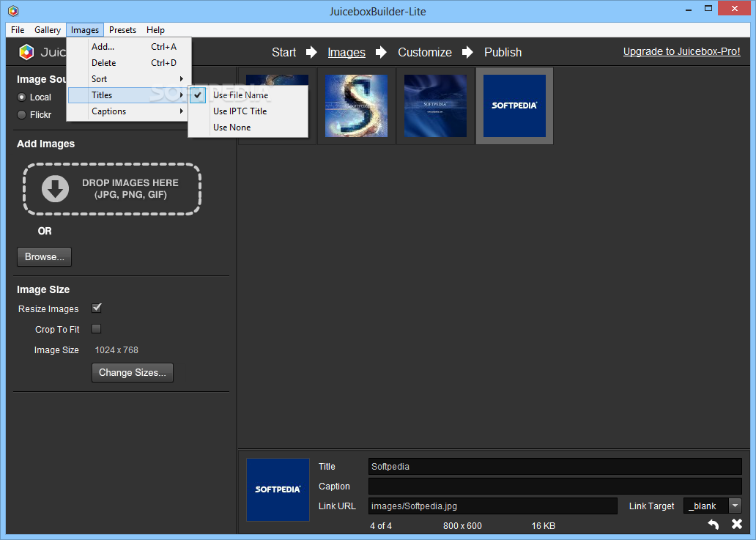The image size is (756, 540).
Task: Select the Flickr image source radio button
Action: 21,115
